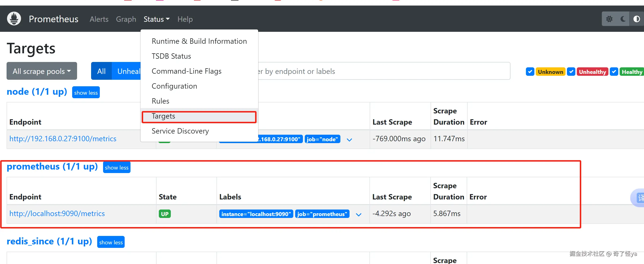Select the All filter button
Screen dimensions: 644x264
pos(101,71)
